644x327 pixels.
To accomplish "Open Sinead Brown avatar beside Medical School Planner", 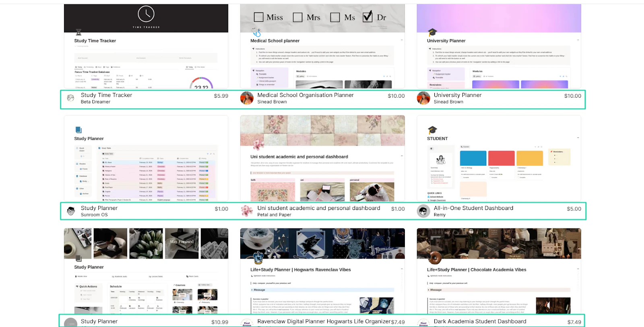I will 247,98.
